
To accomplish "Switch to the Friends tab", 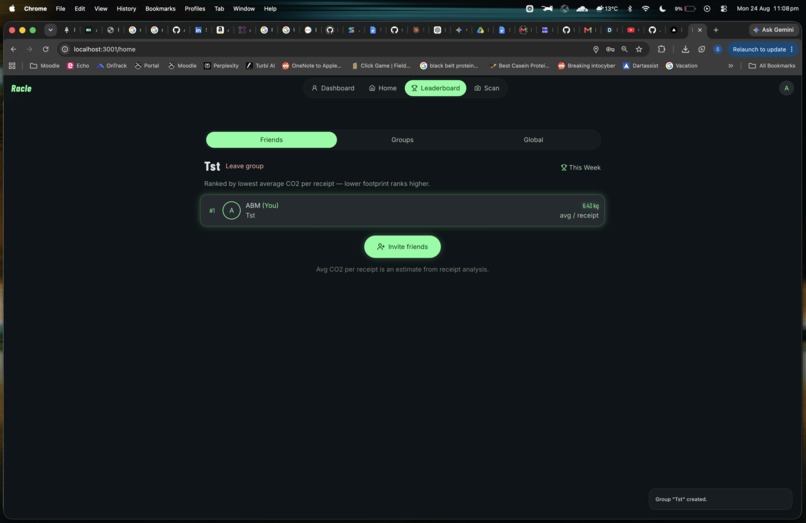I will click(x=271, y=140).
